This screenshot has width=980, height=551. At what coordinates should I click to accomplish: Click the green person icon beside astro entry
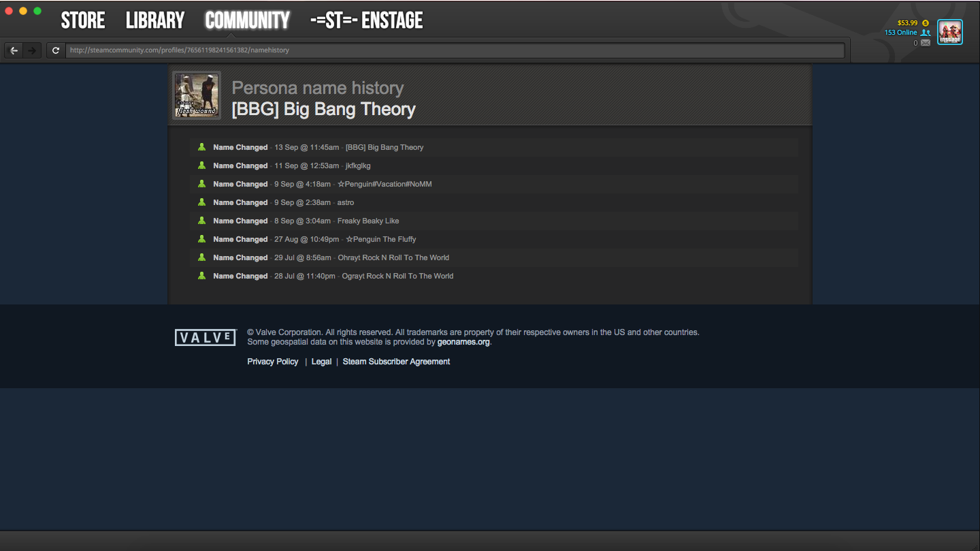(x=201, y=202)
